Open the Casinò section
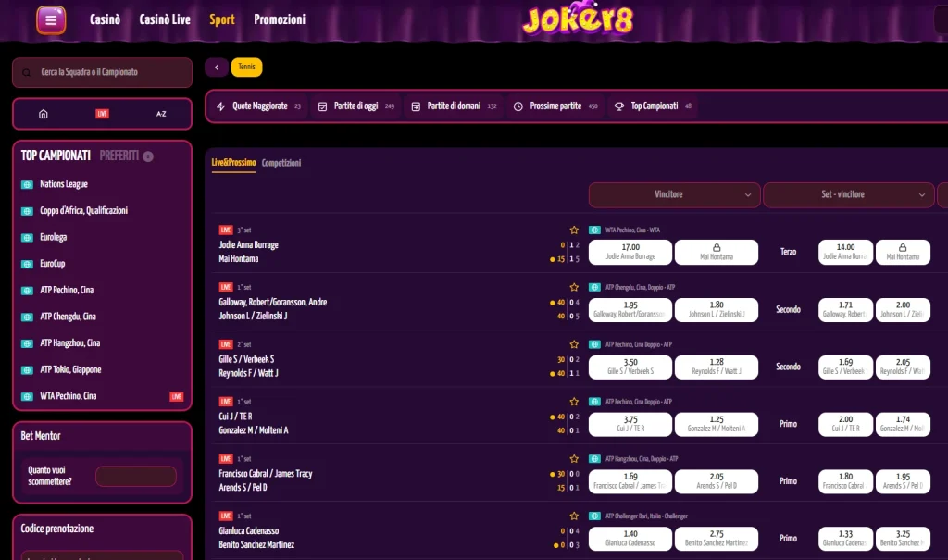948x560 pixels. click(106, 19)
